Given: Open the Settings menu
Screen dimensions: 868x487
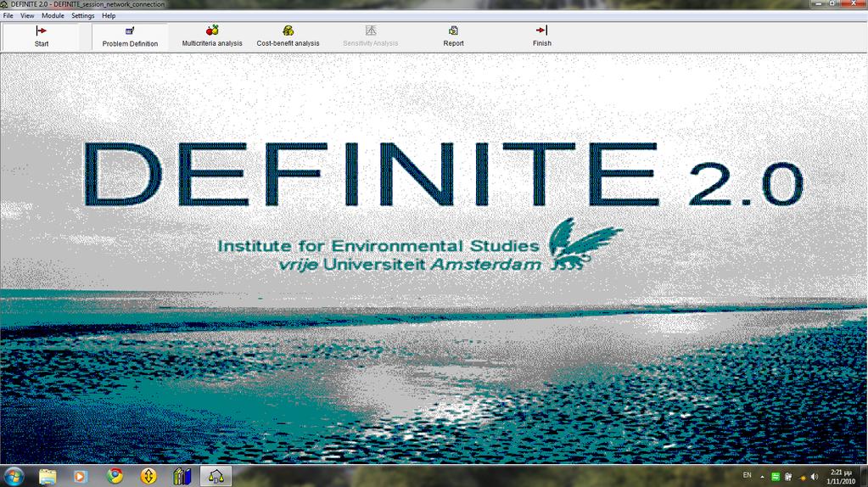Looking at the screenshot, I should (x=83, y=15).
